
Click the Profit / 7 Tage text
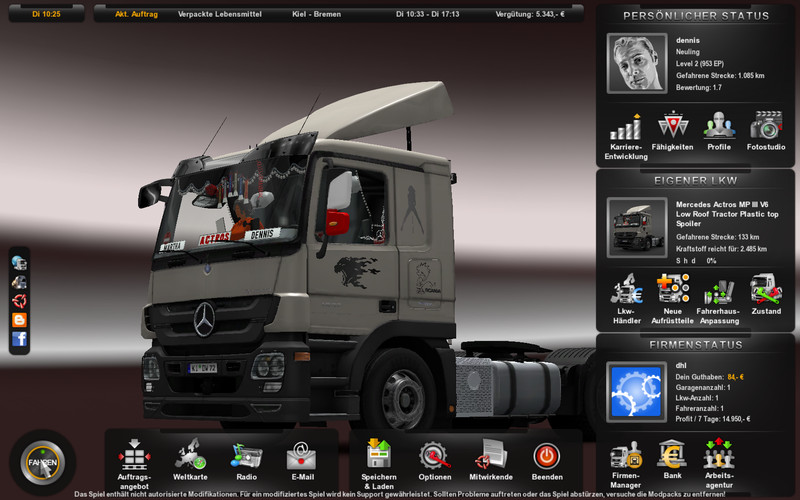point(713,419)
